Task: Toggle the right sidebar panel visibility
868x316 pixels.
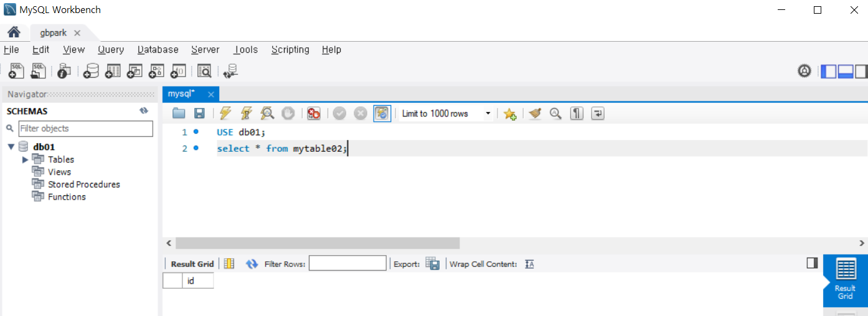Action: coord(861,71)
